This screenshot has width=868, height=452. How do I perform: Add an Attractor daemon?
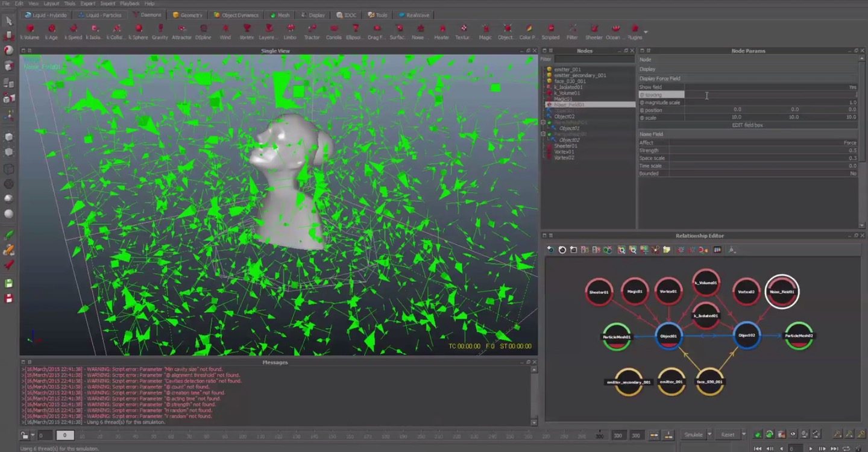pyautogui.click(x=181, y=31)
